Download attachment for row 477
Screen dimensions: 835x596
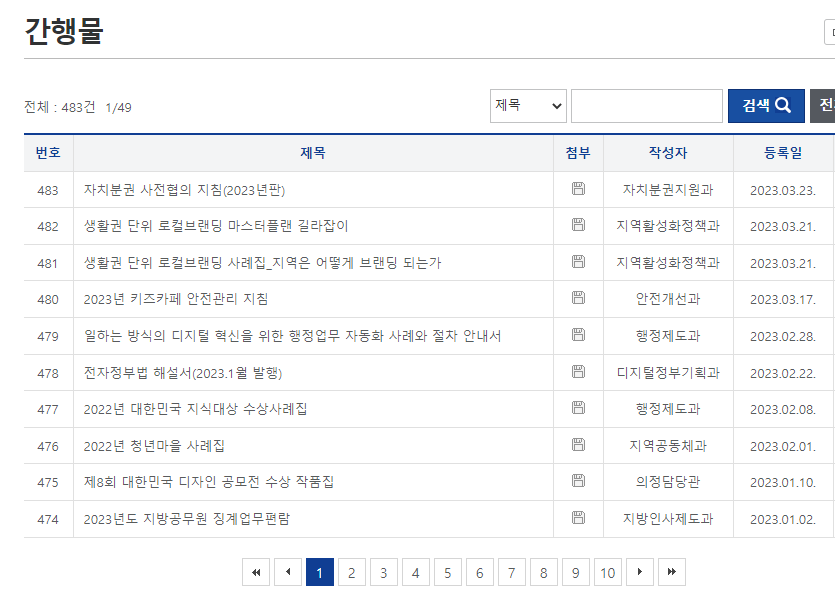(x=578, y=407)
